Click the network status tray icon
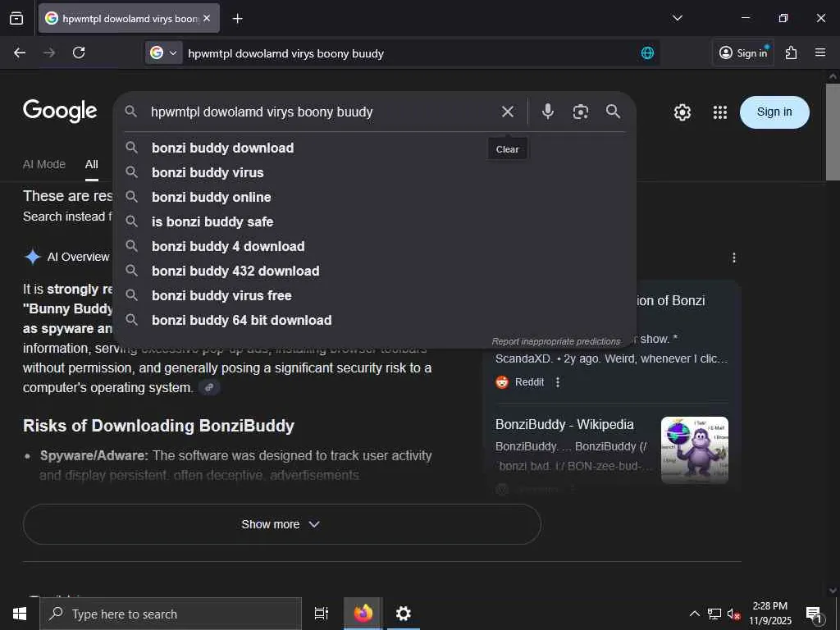This screenshot has width=840, height=630. (714, 614)
